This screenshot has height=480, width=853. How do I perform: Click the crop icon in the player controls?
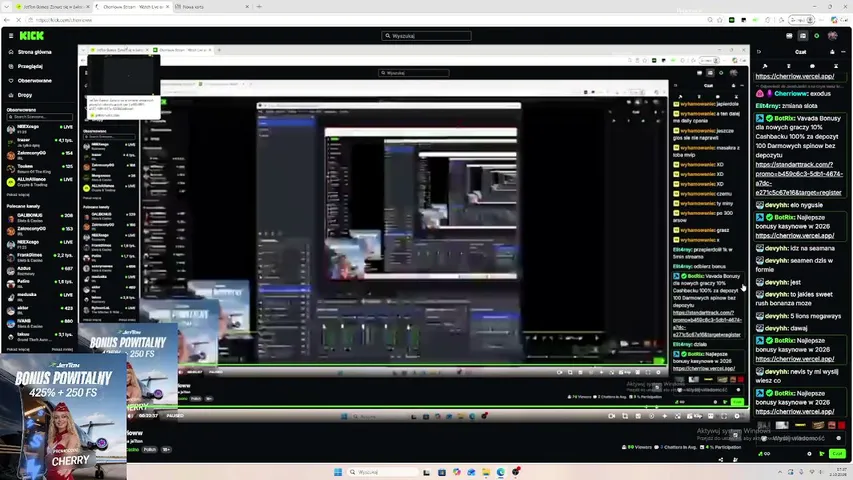(x=625, y=416)
